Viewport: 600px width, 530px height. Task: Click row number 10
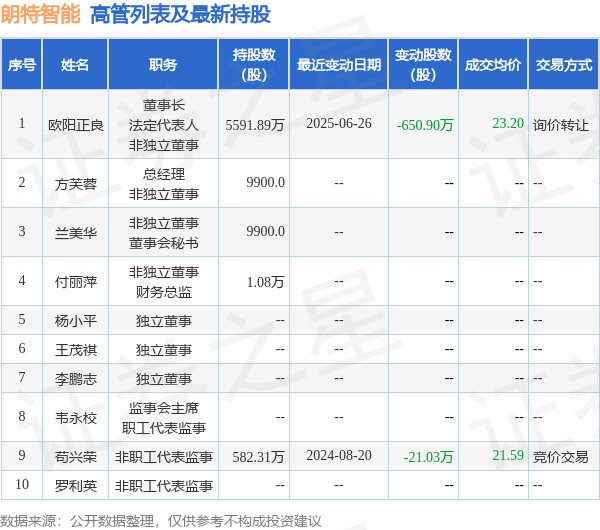click(22, 484)
